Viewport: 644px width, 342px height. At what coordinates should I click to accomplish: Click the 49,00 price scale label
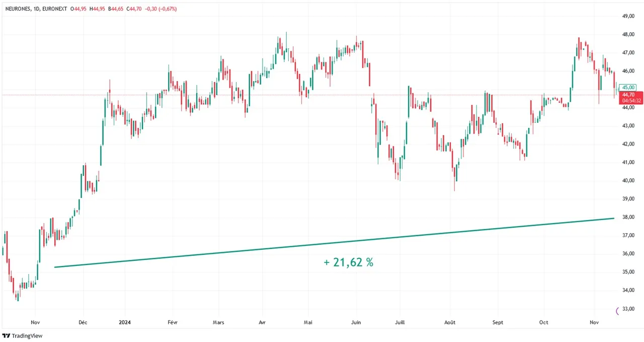(628, 16)
